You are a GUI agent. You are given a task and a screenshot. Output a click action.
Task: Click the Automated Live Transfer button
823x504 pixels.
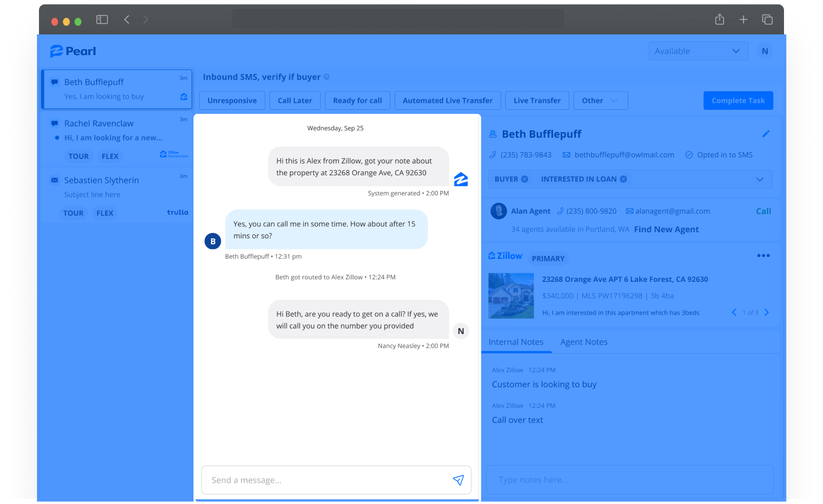pyautogui.click(x=448, y=101)
